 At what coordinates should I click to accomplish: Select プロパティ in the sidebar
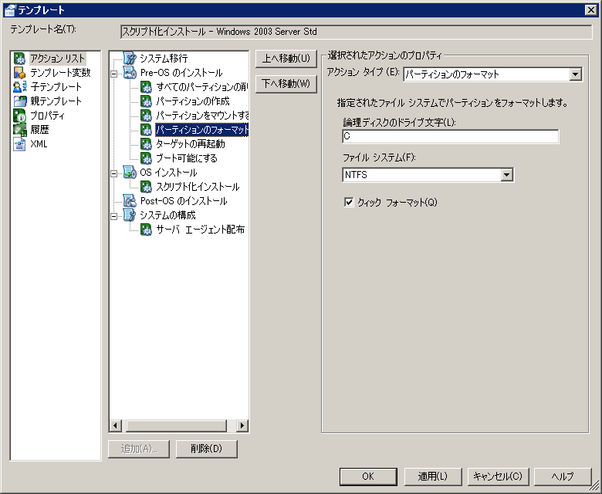47,116
